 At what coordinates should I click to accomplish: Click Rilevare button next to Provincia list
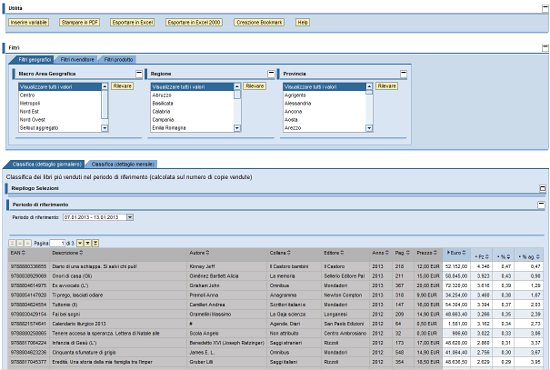point(387,86)
